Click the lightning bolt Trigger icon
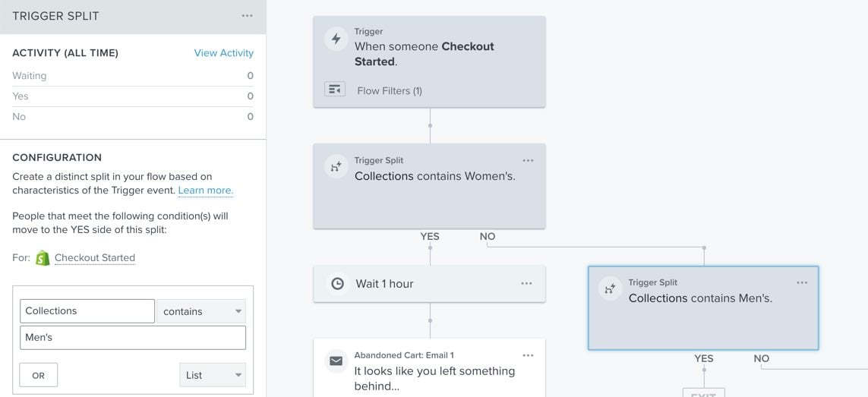 click(336, 39)
